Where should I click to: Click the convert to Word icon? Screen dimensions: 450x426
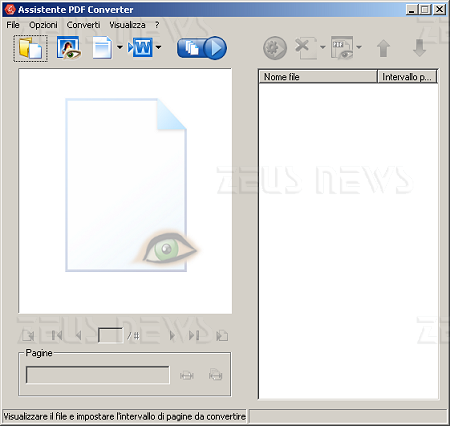pyautogui.click(x=140, y=48)
